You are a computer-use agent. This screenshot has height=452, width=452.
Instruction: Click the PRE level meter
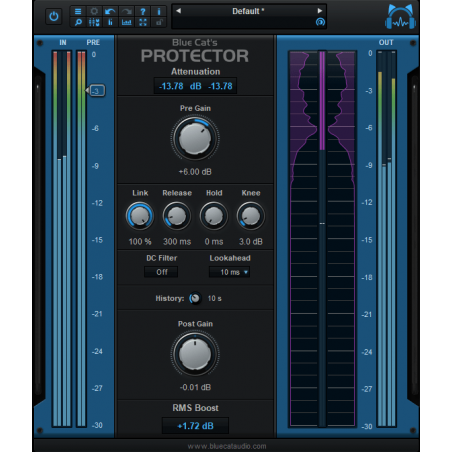pyautogui.click(x=81, y=238)
